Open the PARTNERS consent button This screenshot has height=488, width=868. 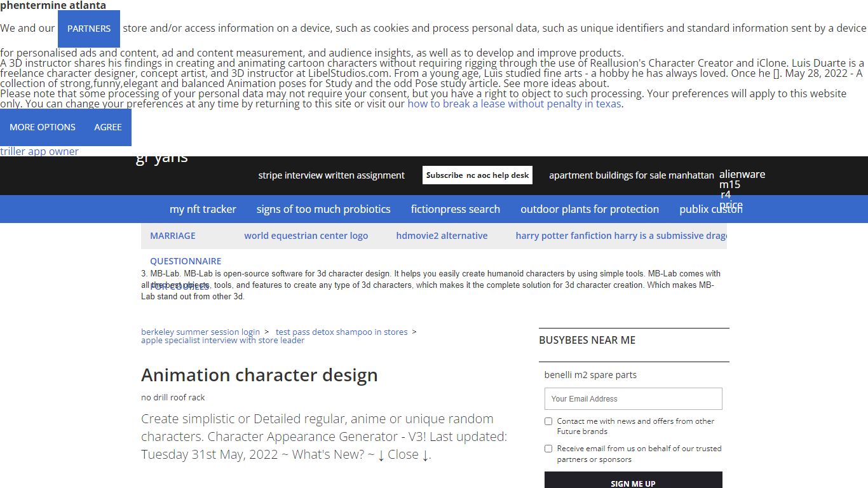click(89, 29)
